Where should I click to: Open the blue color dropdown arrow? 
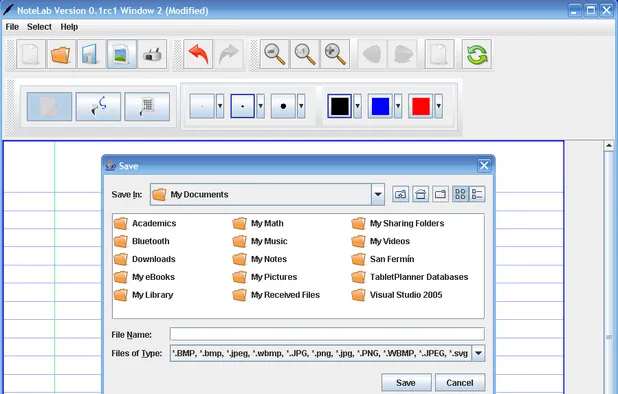coord(398,106)
